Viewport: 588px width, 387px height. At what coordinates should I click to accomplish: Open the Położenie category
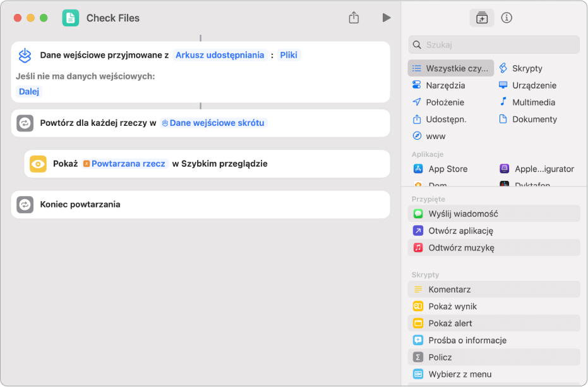[x=445, y=102]
